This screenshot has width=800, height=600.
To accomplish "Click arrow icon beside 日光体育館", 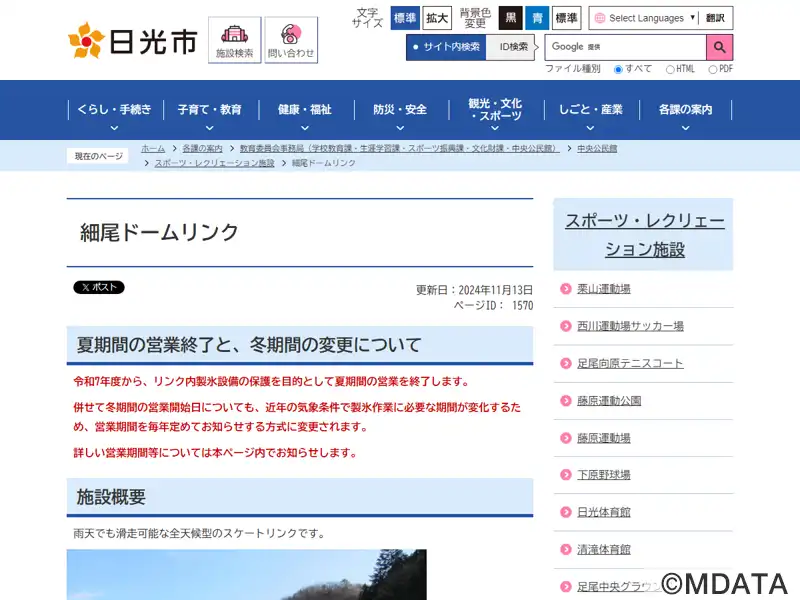I will pos(565,513).
